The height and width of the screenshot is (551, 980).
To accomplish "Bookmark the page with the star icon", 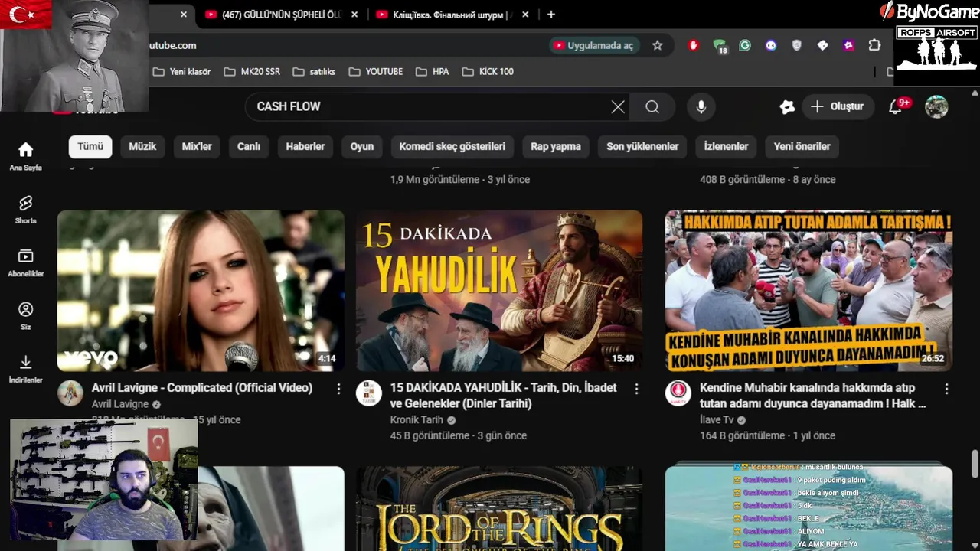I will (657, 45).
